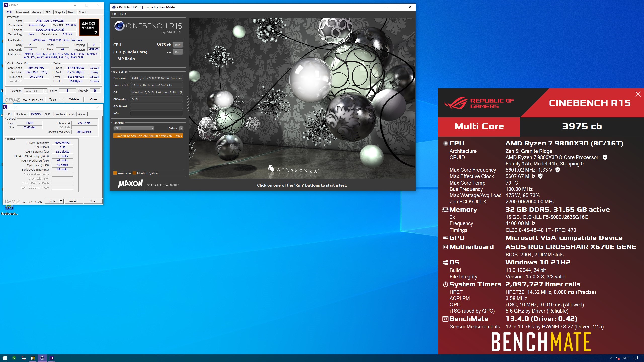Close the BenchMate result overlay with the X
This screenshot has height=362, width=644.
[638, 94]
